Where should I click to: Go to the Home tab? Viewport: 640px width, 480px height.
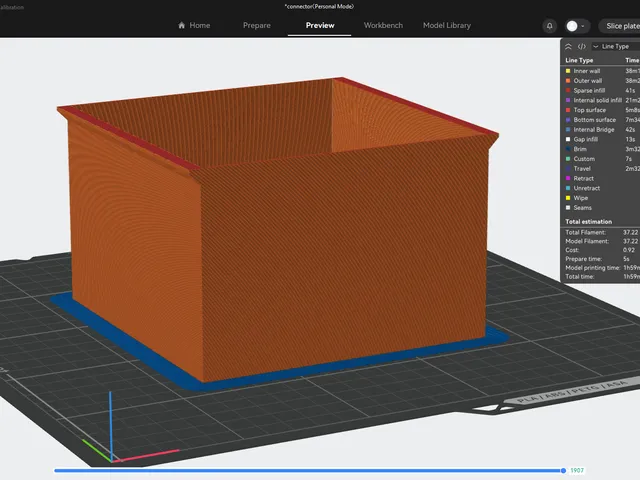click(x=194, y=25)
